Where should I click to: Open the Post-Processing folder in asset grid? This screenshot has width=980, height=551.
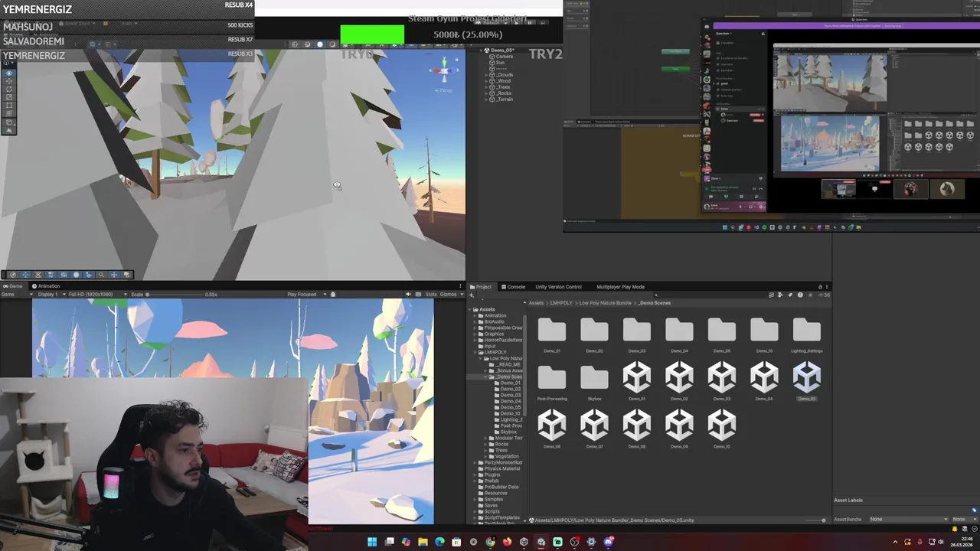(552, 381)
